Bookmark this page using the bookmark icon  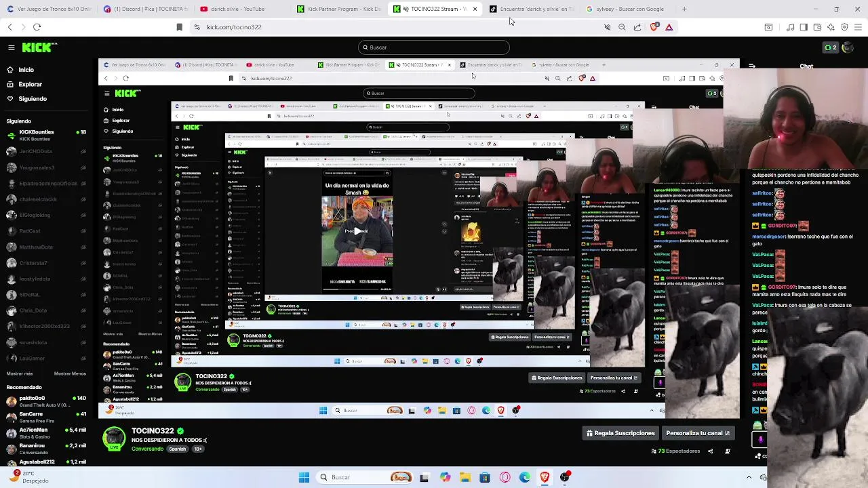[x=179, y=27]
